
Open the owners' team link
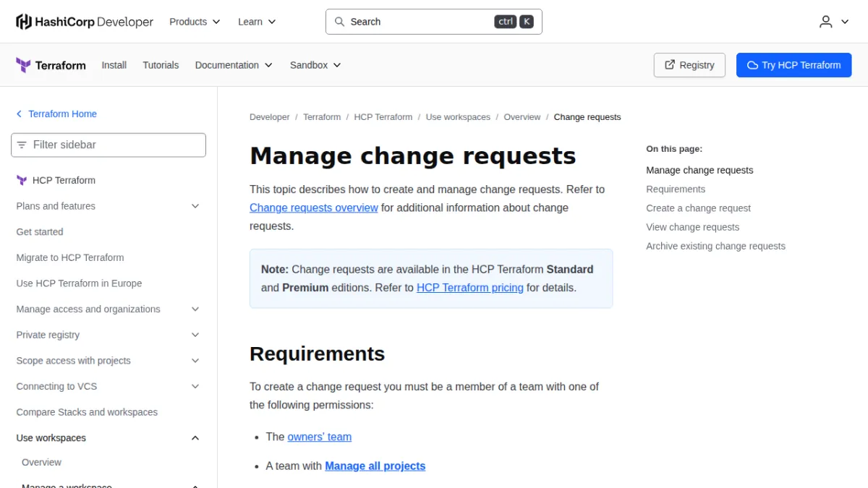320,437
